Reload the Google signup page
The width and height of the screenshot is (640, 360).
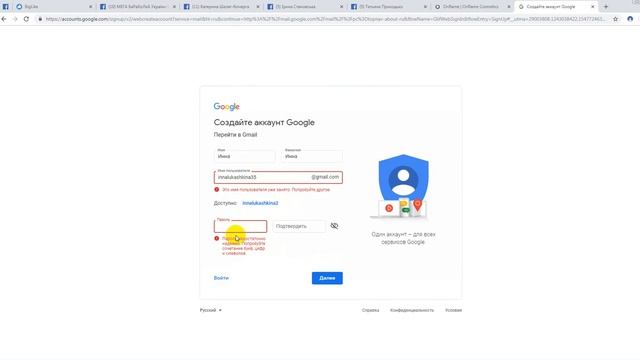pos(26,19)
